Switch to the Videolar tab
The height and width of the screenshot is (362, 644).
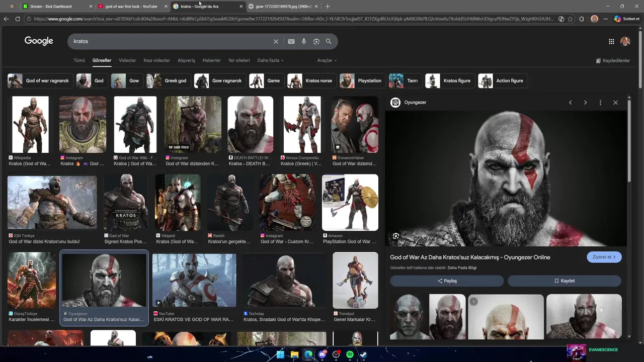coord(127,60)
